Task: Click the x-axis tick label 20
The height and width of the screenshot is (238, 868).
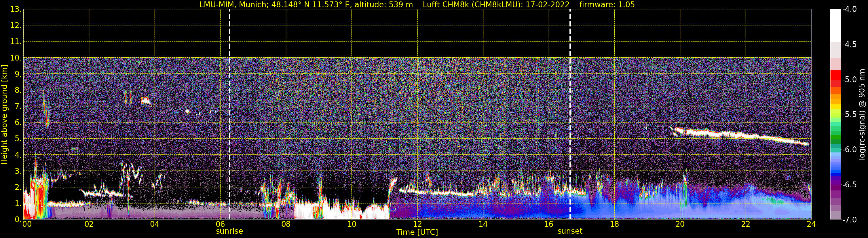Action: pyautogui.click(x=680, y=224)
